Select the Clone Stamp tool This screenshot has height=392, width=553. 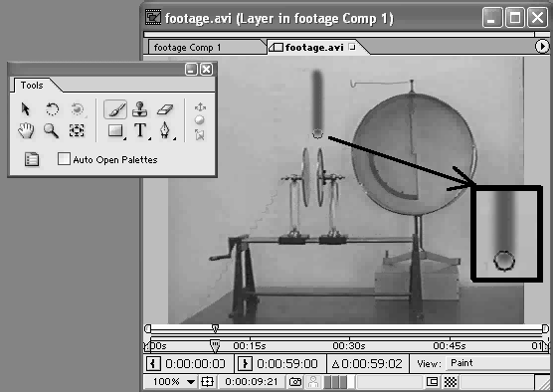click(x=140, y=109)
